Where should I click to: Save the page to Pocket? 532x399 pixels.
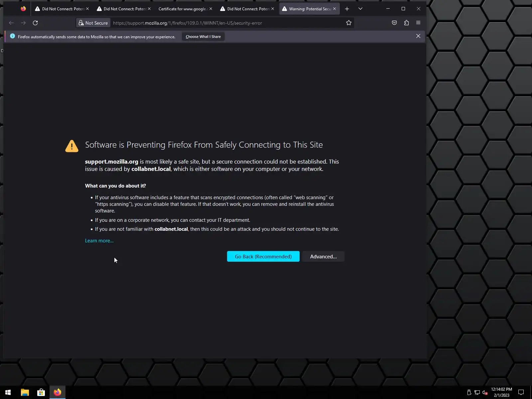[x=394, y=23]
